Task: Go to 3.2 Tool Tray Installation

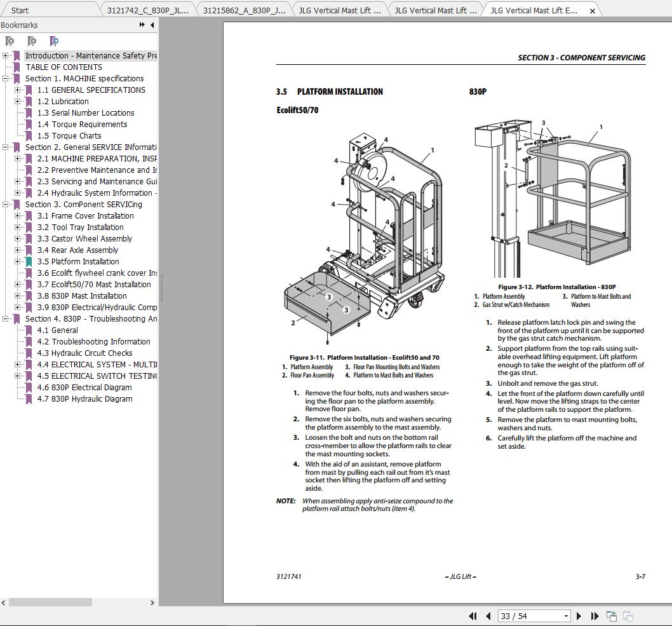Action: point(80,228)
